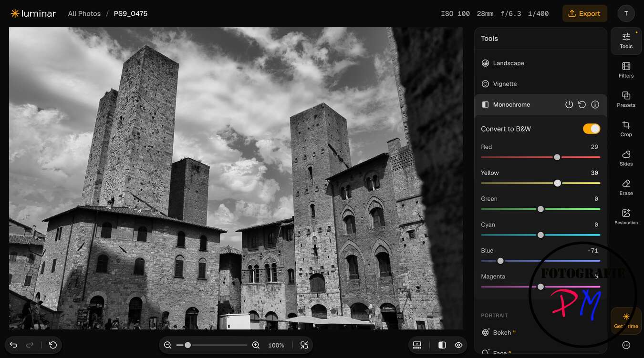This screenshot has width=644, height=358.
Task: Click the undo arrow icon
Action: click(13, 345)
